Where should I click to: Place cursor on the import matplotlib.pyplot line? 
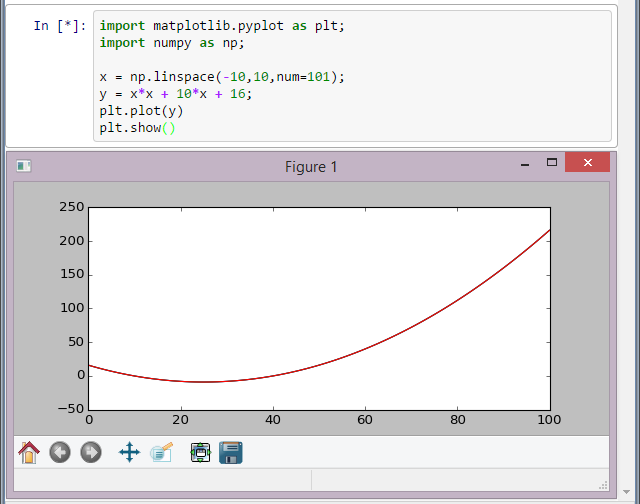tap(222, 25)
